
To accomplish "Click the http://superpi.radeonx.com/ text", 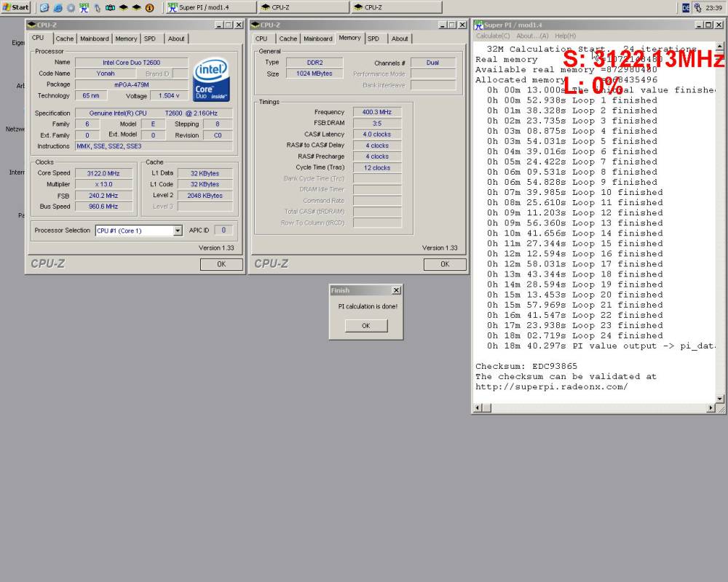I will coord(552,386).
